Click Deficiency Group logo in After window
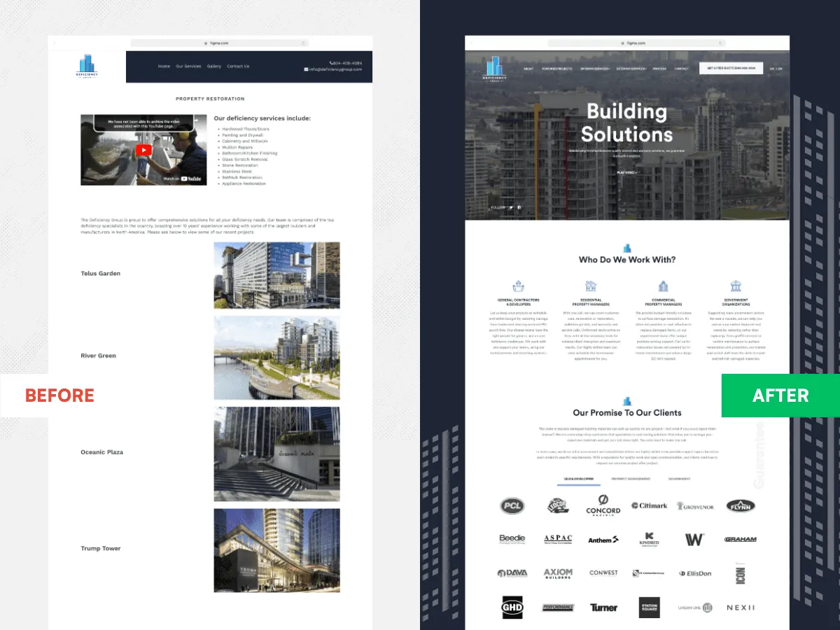Viewport: 840px width, 630px height. (496, 69)
